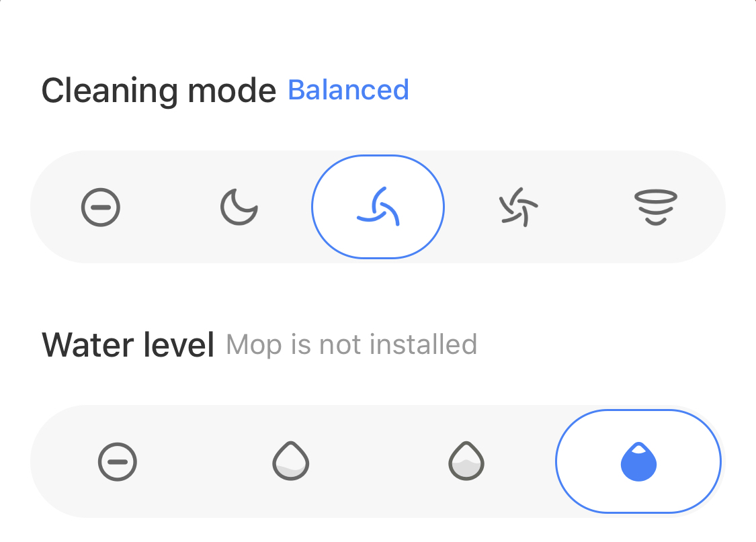This screenshot has height=542, width=756.
Task: Click the blue Balanced mode label
Action: tap(348, 89)
